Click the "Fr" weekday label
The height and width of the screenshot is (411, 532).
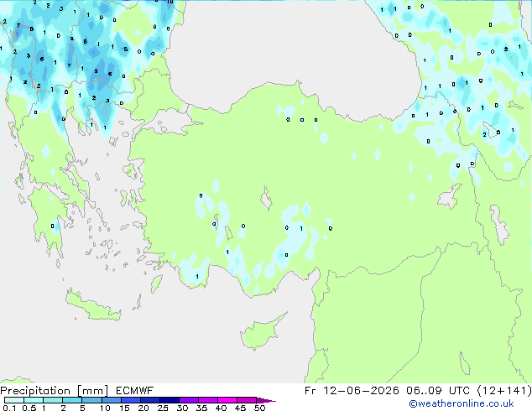(x=310, y=391)
